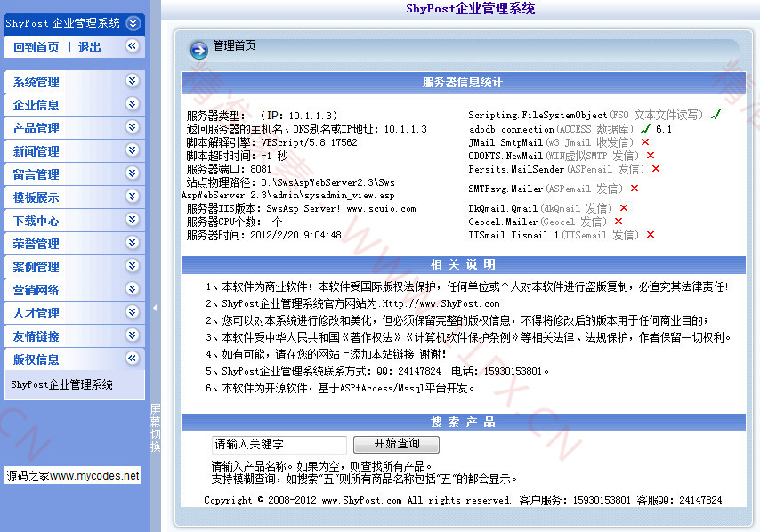
Task: Collapse the ShyPost 企业管理系统 header chevron
Action: tap(133, 23)
